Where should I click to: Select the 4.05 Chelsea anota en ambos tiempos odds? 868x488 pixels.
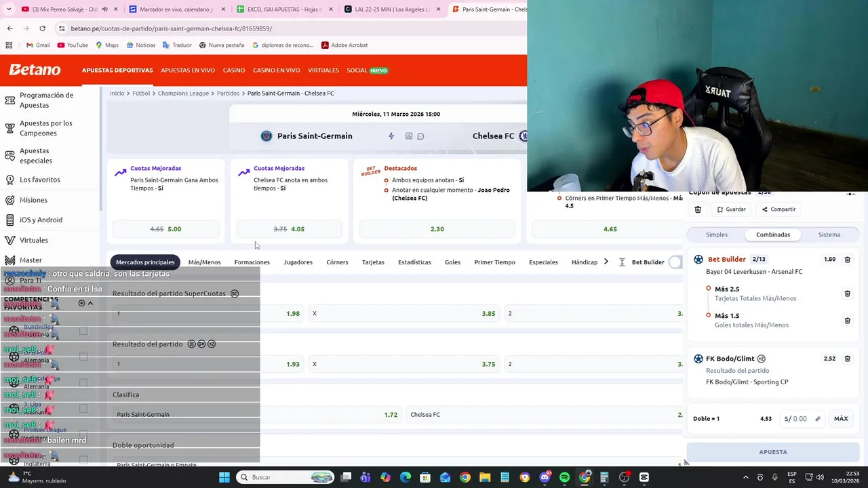[289, 229]
